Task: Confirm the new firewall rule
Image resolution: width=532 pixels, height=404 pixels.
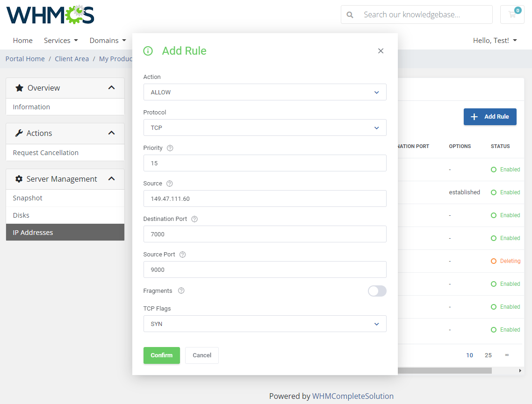Action: click(161, 355)
